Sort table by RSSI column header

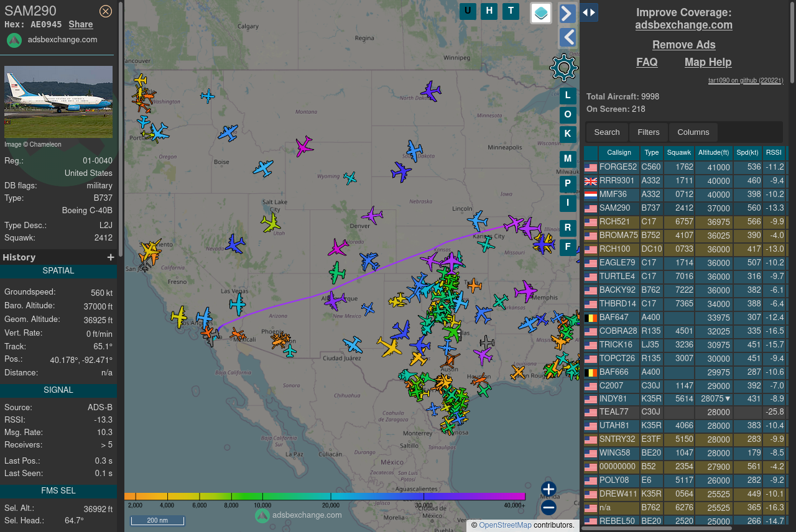point(774,153)
